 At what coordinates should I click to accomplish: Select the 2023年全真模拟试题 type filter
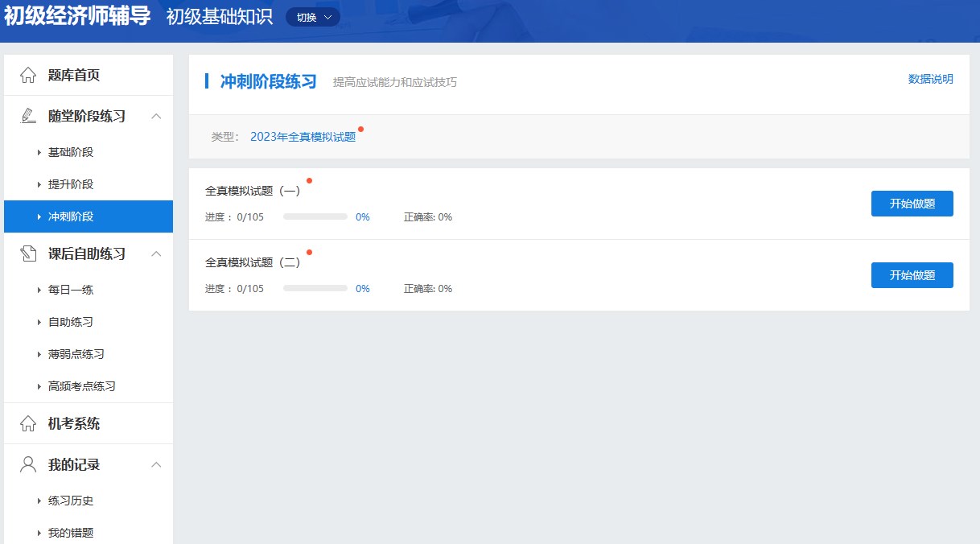click(x=303, y=137)
